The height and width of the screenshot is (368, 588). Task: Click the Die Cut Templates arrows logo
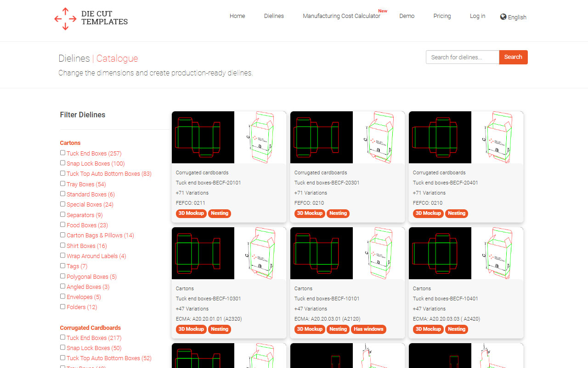(x=65, y=19)
